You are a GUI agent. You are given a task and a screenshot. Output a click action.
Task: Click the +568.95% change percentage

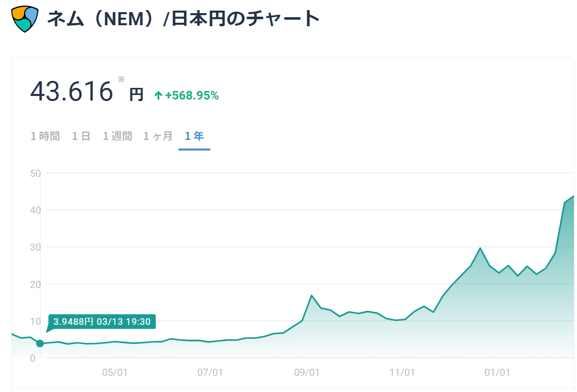(x=193, y=95)
